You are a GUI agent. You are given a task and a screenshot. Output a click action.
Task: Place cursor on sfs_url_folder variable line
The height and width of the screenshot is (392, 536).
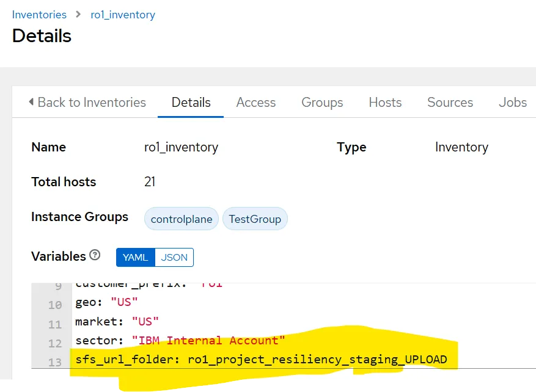261,359
